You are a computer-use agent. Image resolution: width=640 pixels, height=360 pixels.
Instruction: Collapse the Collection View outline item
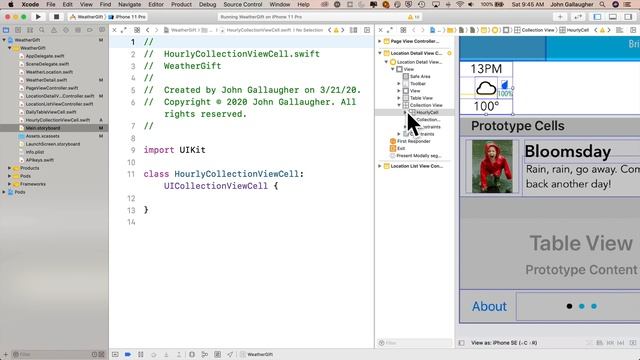click(399, 105)
